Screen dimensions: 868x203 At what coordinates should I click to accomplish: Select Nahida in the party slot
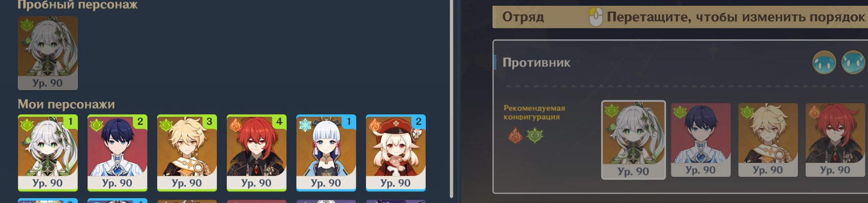click(634, 140)
